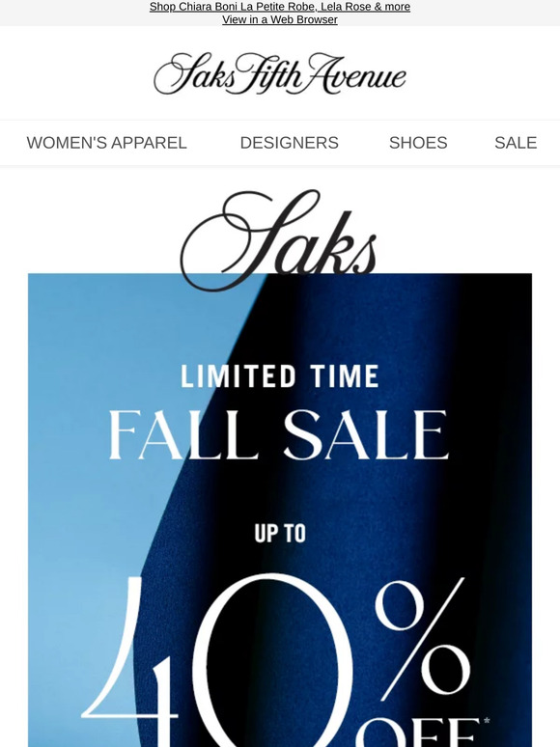Select the Designers navigation item
Screen dimensions: 560x747
point(290,143)
